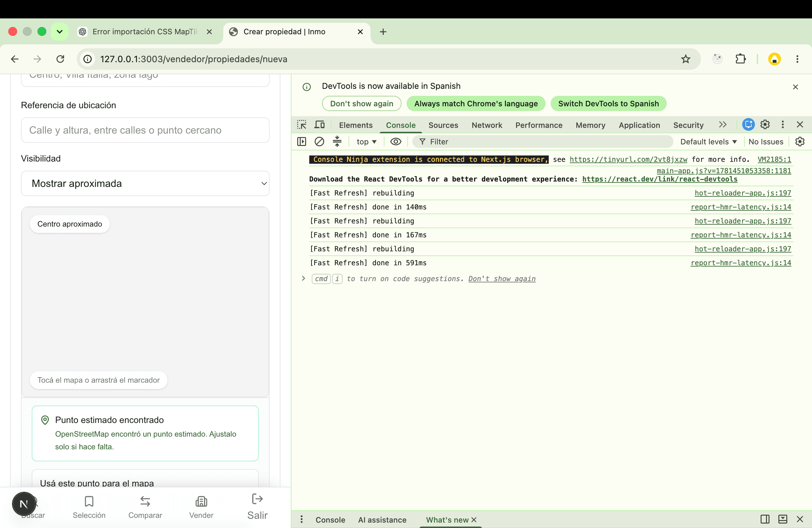This screenshot has height=528, width=812.
Task: Click the Next.js dev tools N badge
Action: pyautogui.click(x=24, y=504)
